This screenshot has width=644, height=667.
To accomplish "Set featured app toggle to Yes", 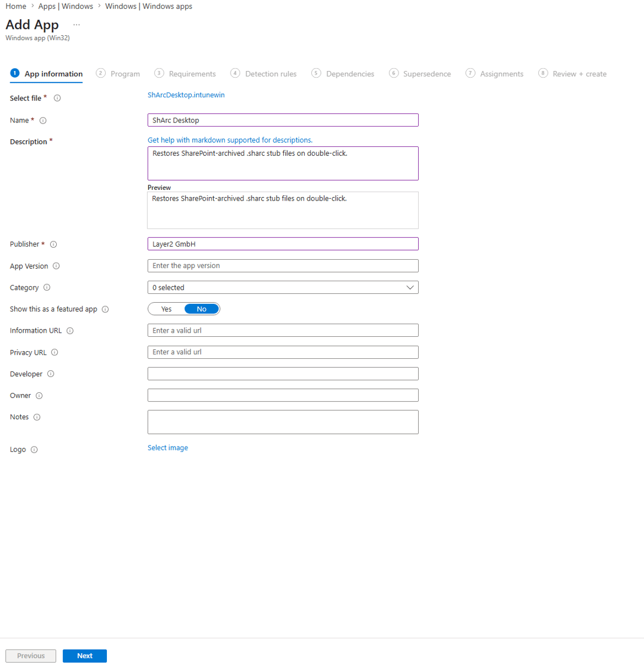I will [x=167, y=309].
